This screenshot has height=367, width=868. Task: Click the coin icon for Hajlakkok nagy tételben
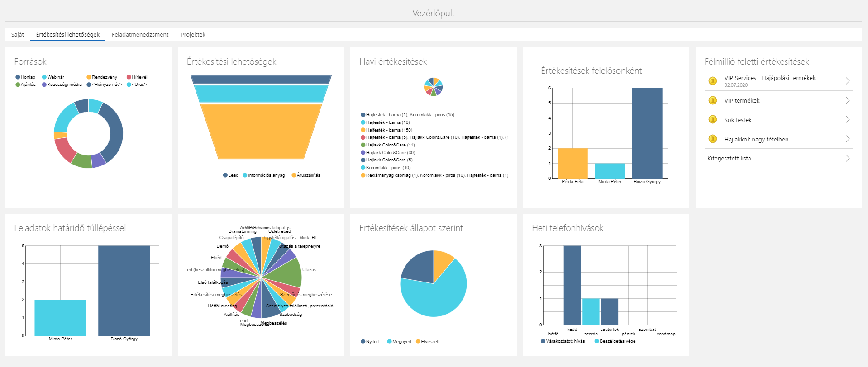click(x=712, y=139)
